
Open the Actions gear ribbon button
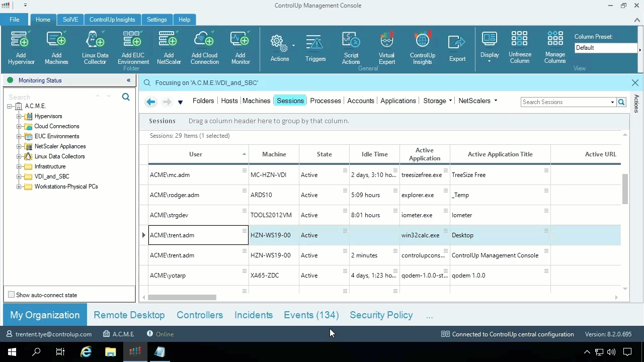(x=280, y=48)
